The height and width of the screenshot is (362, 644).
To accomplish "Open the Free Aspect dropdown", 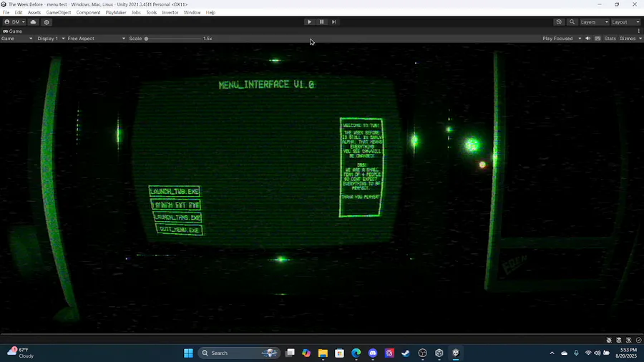I will [97, 39].
